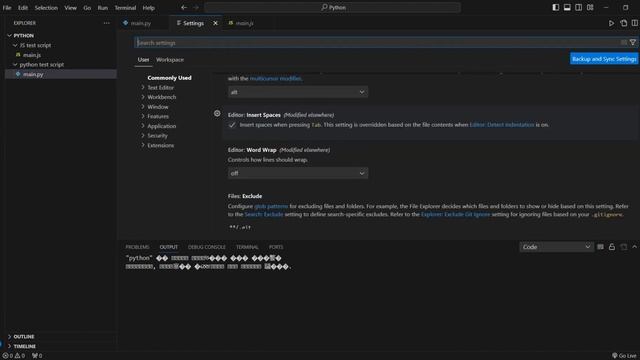This screenshot has width=640, height=360.
Task: Close the Settings tab
Action: [x=216, y=23]
